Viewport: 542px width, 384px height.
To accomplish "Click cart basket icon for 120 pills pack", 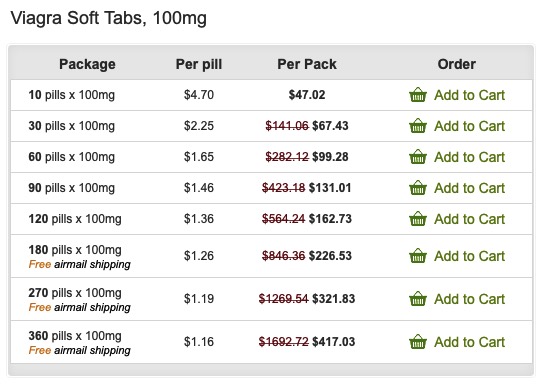I will [418, 219].
